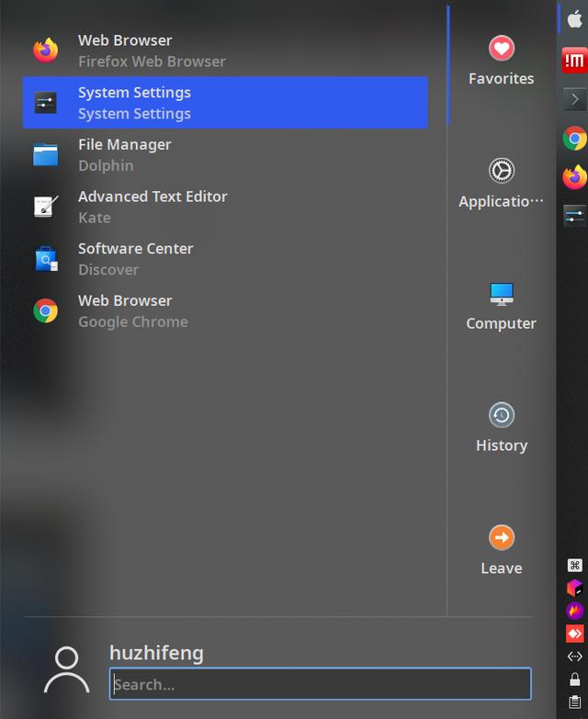Open JetBrains Toolbox tray icon
This screenshot has height=719, width=588.
pos(575,588)
